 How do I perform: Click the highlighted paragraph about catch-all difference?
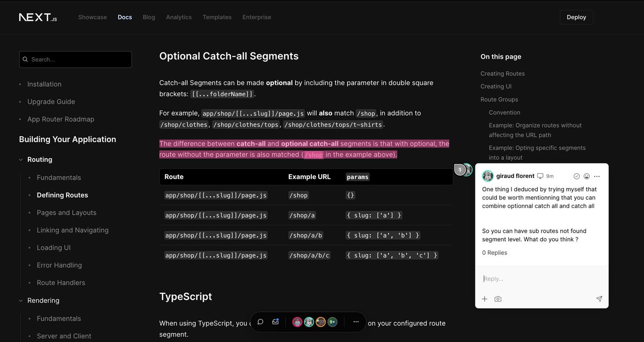[304, 149]
